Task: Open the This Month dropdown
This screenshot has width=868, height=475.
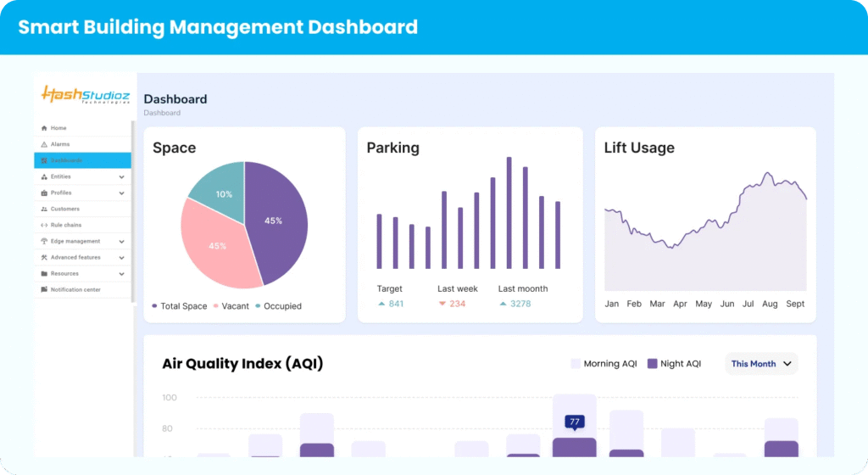Action: [761, 364]
